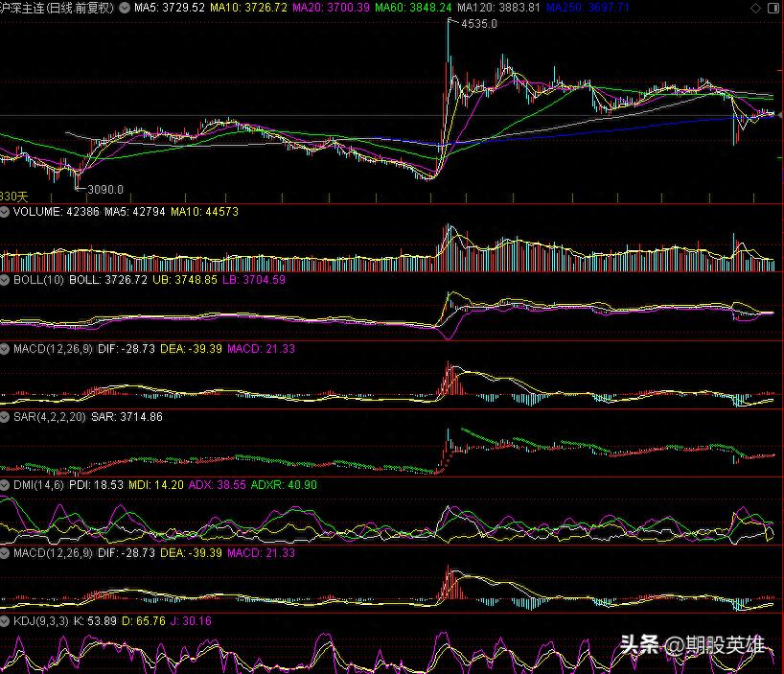Open the BOLL(10) indicator dropdown arrow
This screenshot has width=784, height=674.
coord(6,280)
